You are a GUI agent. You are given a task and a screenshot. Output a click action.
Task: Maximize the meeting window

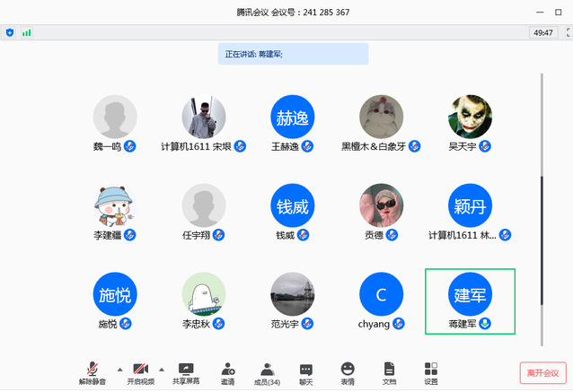(559, 13)
